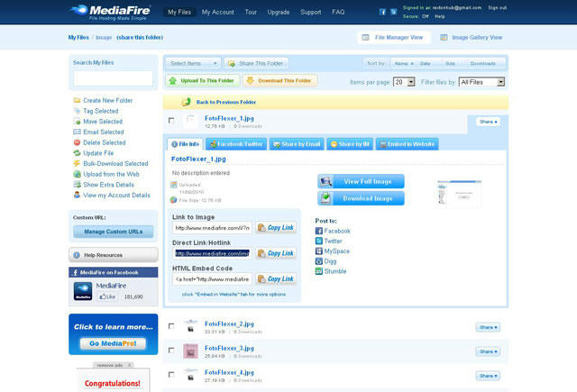The image size is (577, 392).
Task: Click Download This Folder button
Action: [280, 80]
